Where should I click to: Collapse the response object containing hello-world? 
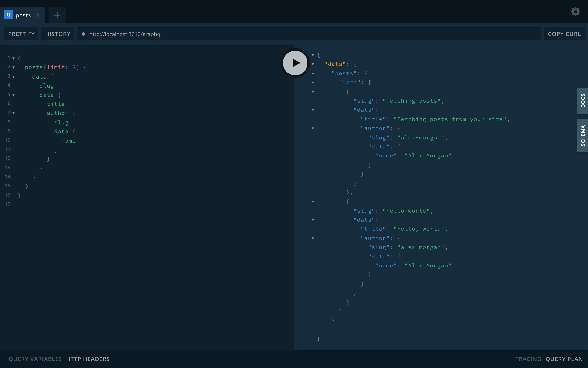[313, 202]
